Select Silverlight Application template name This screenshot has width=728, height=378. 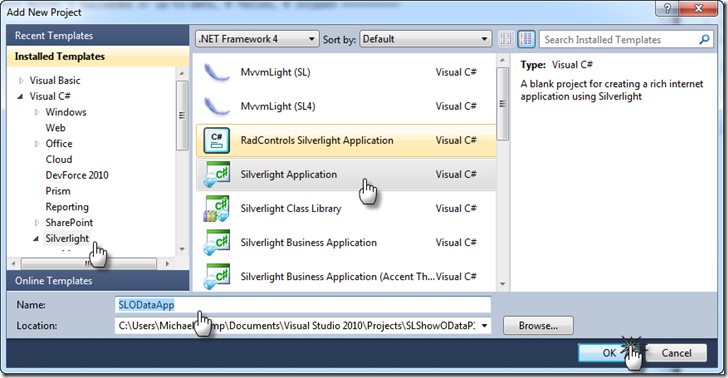tap(289, 175)
